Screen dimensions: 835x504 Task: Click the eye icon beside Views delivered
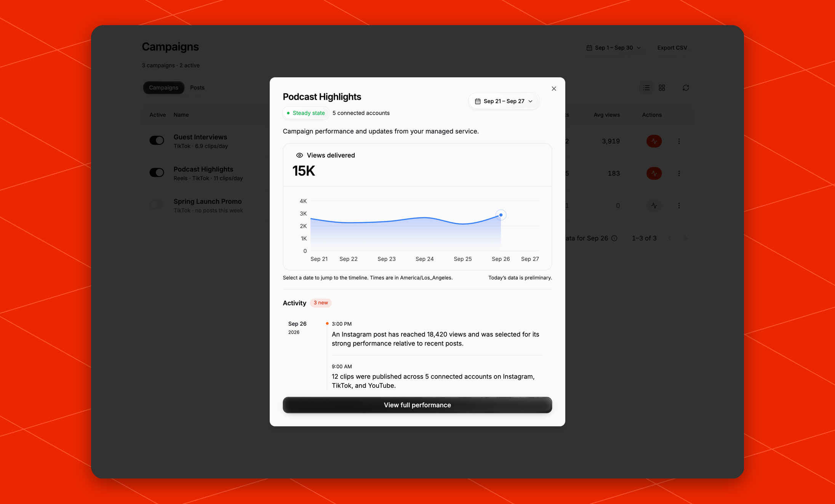[x=299, y=155]
